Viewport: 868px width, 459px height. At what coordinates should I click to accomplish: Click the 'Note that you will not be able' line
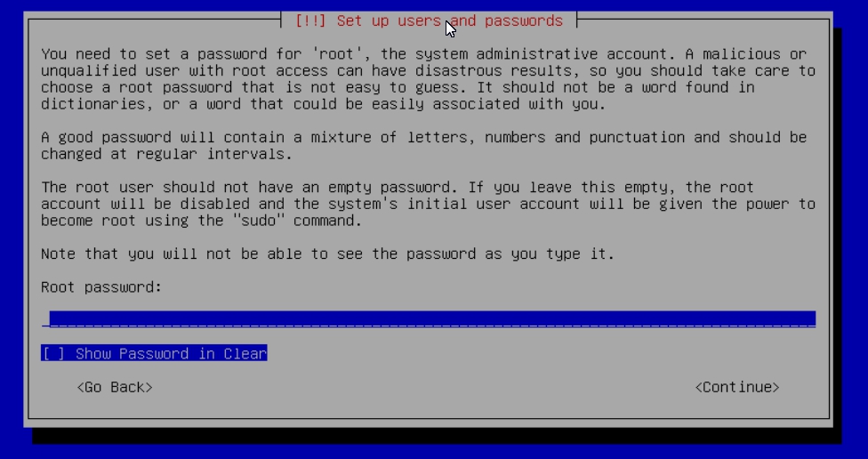327,254
